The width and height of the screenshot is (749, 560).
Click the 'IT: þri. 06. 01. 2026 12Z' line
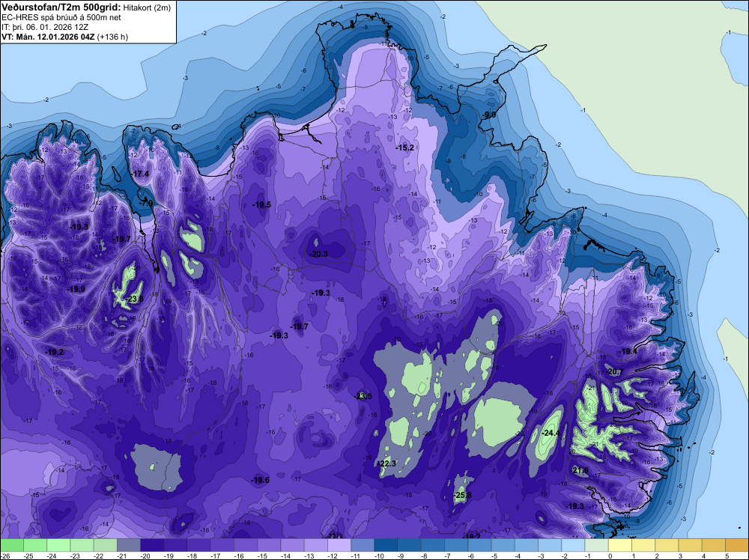[45, 27]
